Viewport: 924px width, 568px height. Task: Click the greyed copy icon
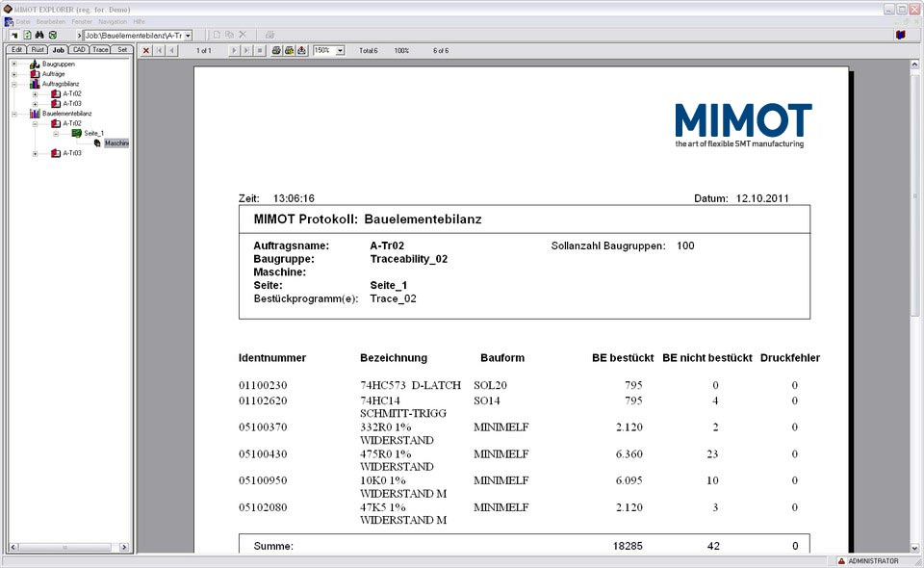tap(230, 36)
